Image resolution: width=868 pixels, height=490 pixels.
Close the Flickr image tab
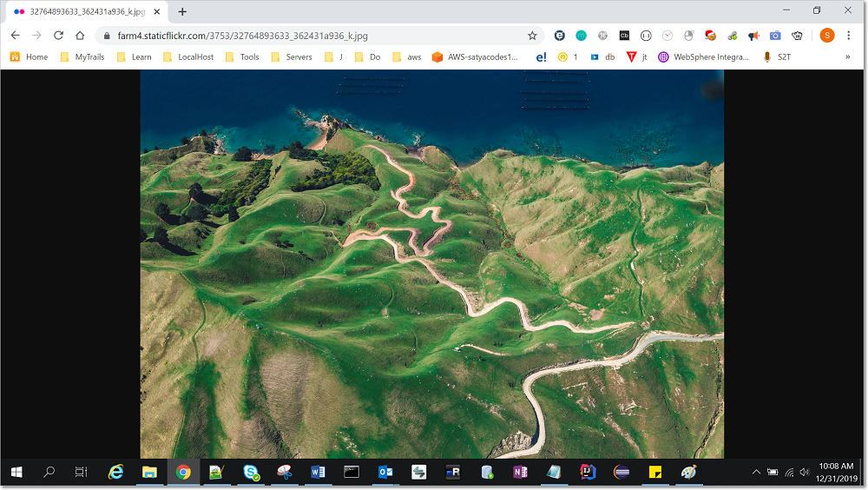coord(158,11)
